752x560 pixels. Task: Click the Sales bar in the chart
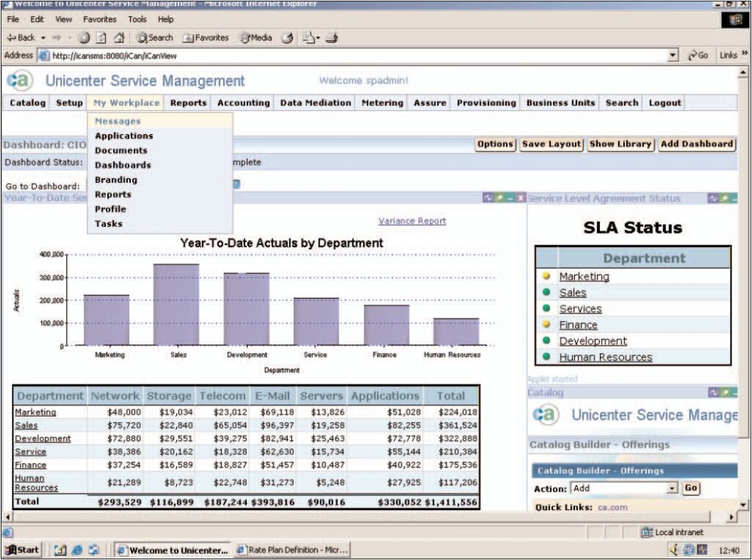[x=176, y=305]
